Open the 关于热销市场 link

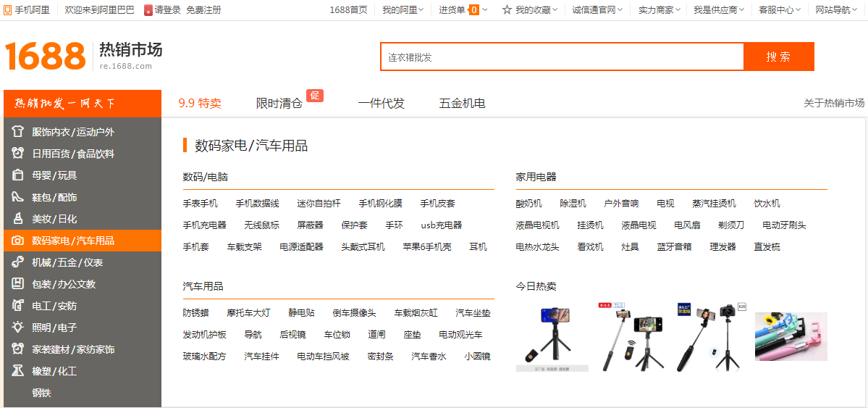[834, 103]
